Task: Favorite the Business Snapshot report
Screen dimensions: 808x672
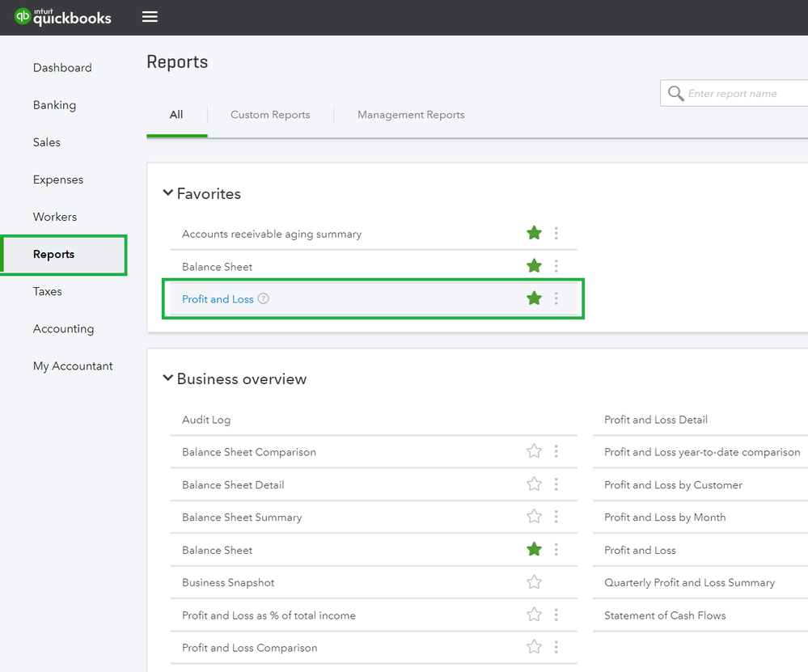Action: pos(534,581)
